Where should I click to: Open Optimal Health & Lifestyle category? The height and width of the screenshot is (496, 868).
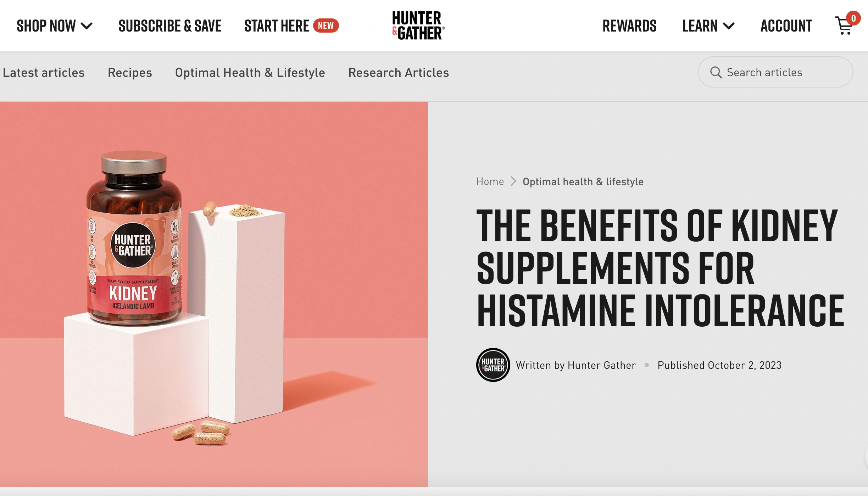[x=250, y=73]
